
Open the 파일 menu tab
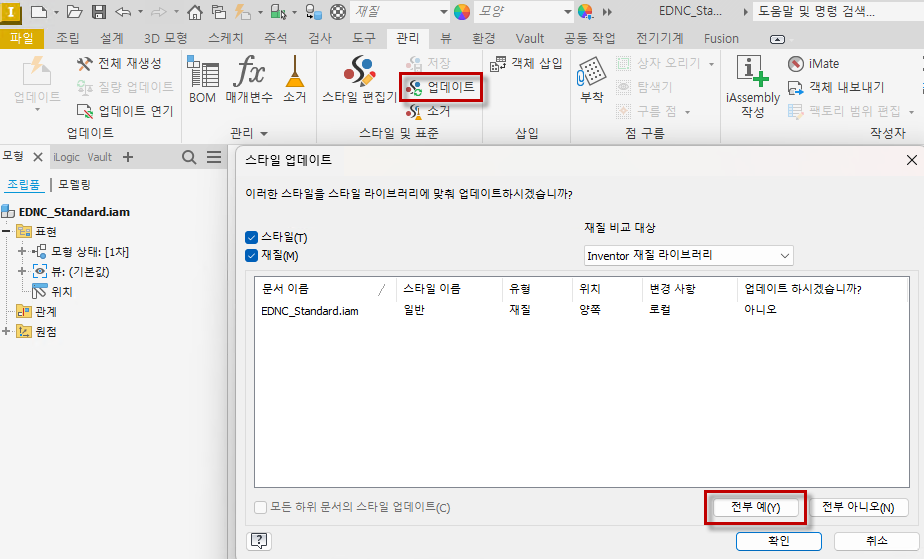click(x=21, y=38)
